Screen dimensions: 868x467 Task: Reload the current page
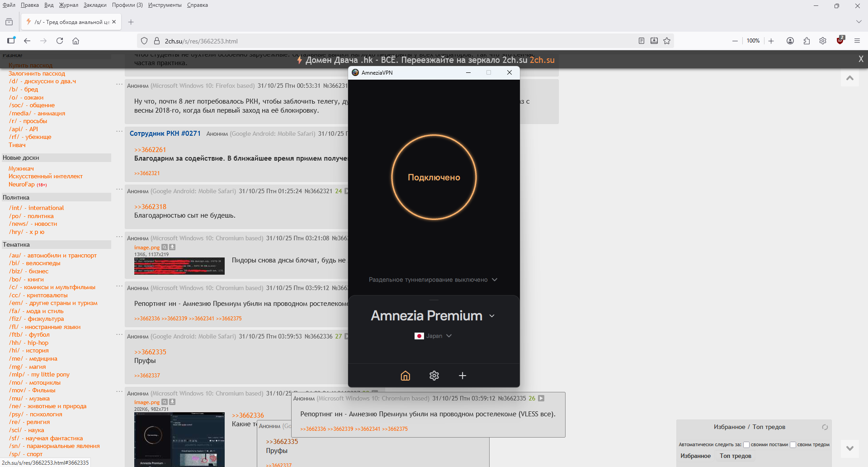(x=60, y=41)
